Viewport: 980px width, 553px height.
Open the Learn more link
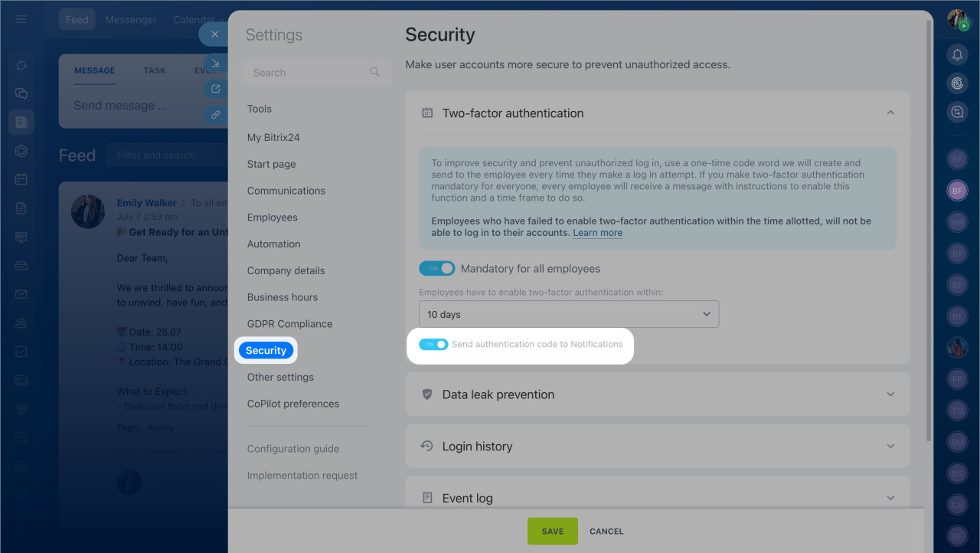tap(597, 233)
